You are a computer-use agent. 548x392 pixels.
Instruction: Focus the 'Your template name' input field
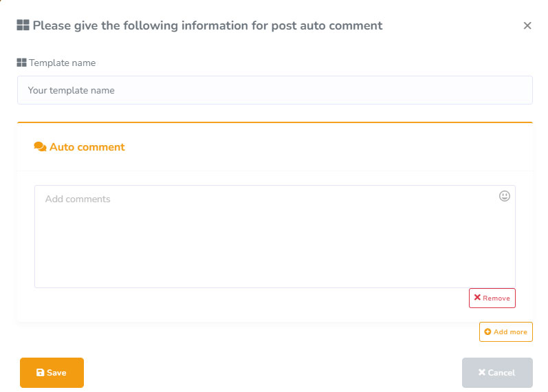point(275,90)
